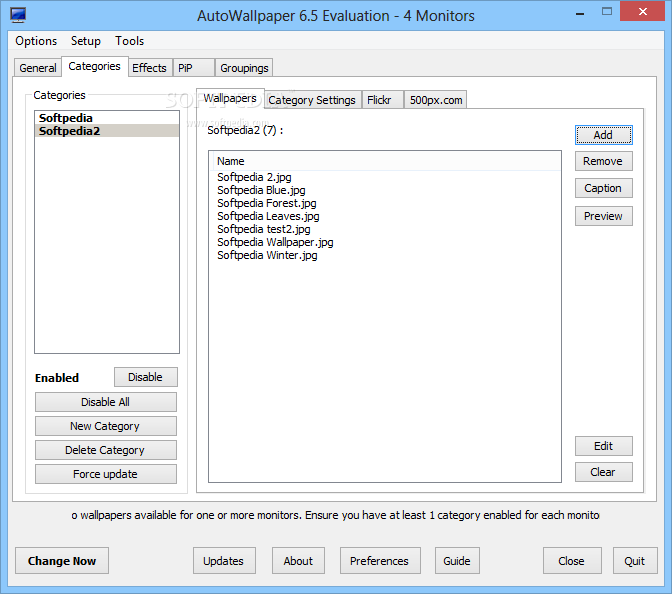The image size is (672, 594).
Task: Click the Enabled status label
Action: click(x=57, y=378)
